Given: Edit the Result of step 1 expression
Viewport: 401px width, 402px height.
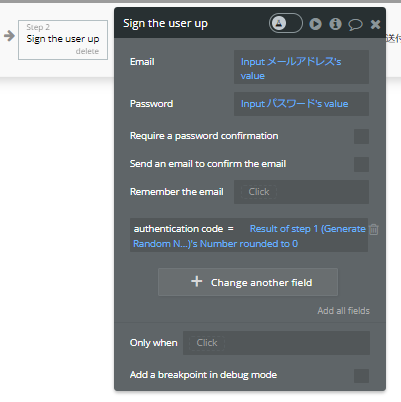Looking at the screenshot, I should click(x=249, y=236).
